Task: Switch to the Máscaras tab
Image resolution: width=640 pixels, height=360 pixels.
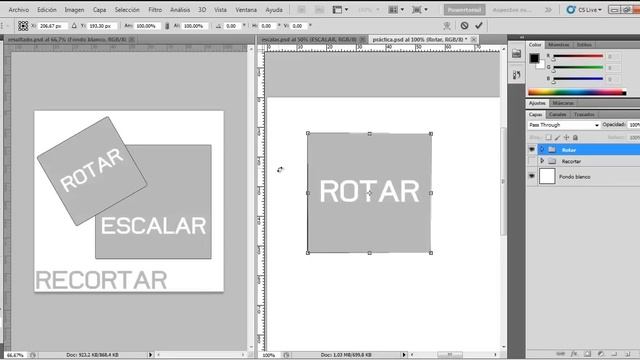Action: click(x=563, y=103)
